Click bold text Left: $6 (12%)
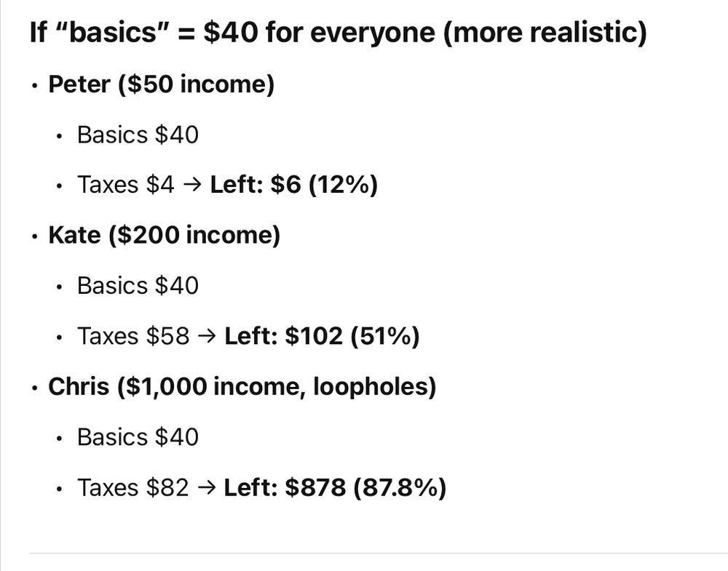 (294, 185)
